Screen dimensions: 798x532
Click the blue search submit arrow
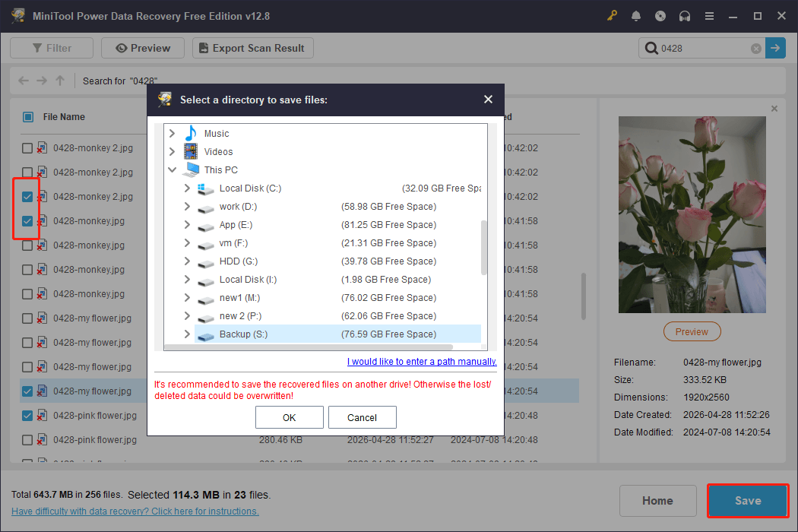pyautogui.click(x=775, y=48)
